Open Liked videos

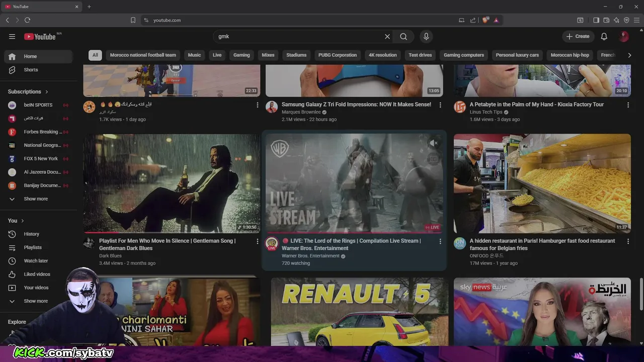[x=38, y=274]
